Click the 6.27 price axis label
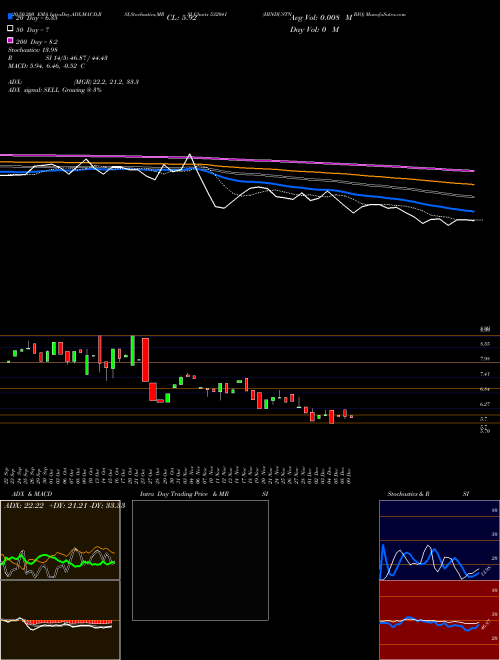Image resolution: width=500 pixels, height=660 pixels. pyautogui.click(x=485, y=404)
